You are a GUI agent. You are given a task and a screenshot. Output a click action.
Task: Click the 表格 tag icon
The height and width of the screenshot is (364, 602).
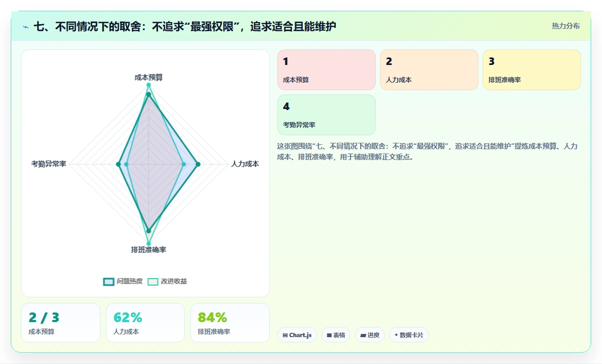pos(329,335)
